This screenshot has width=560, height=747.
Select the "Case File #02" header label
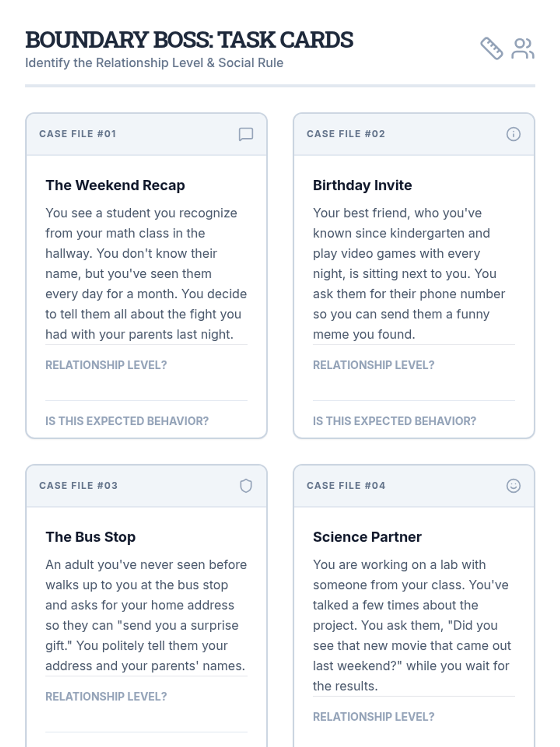346,134
